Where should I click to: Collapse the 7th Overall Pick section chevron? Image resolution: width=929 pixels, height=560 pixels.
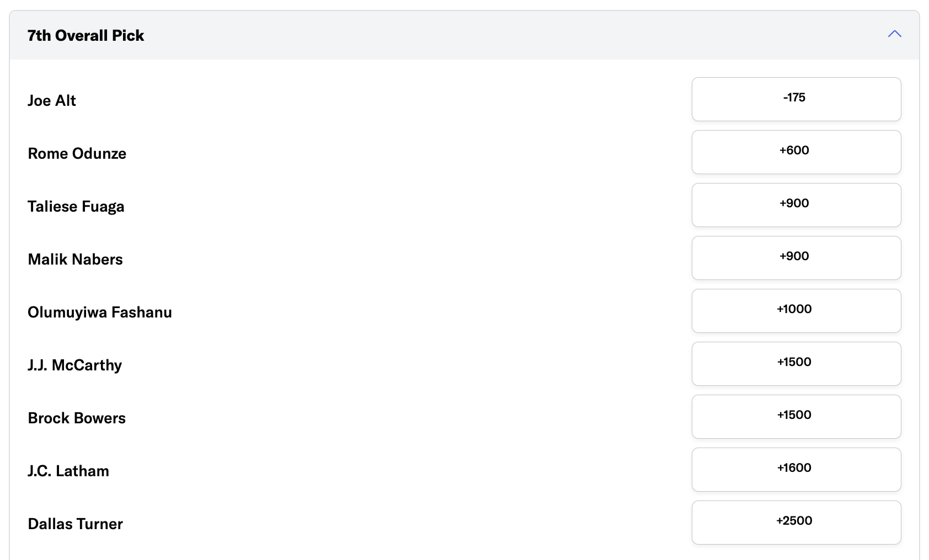[x=894, y=34]
